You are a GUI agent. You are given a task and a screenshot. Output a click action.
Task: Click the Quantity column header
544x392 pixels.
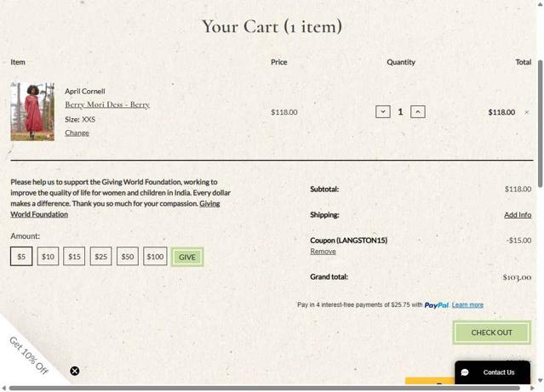[401, 62]
